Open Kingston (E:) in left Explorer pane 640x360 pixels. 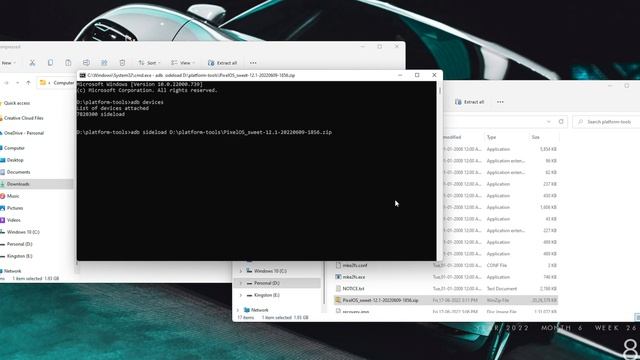19,256
